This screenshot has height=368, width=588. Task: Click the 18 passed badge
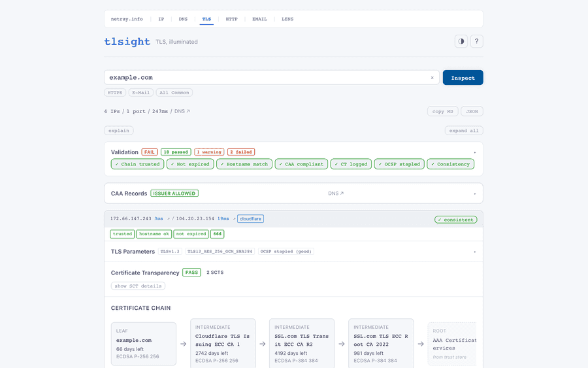[176, 152]
